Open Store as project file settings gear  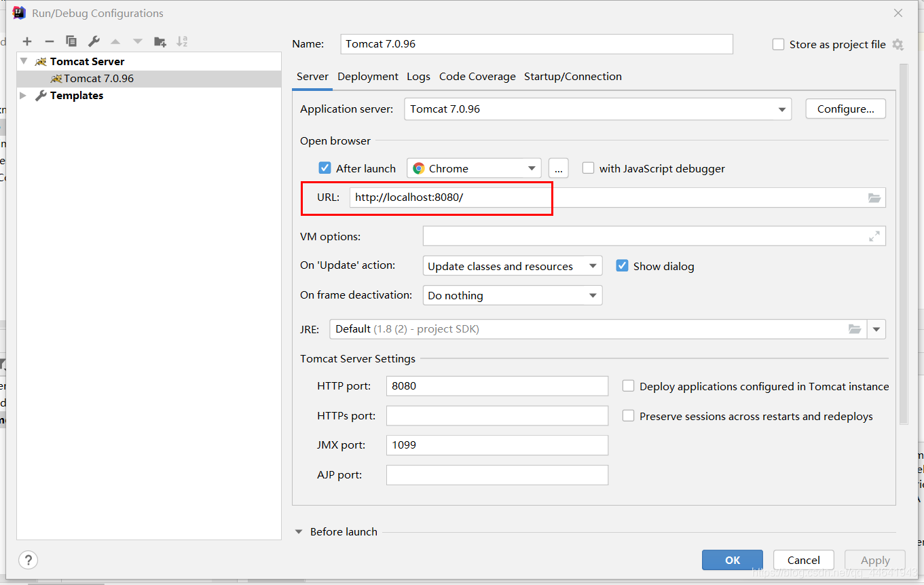click(x=898, y=44)
